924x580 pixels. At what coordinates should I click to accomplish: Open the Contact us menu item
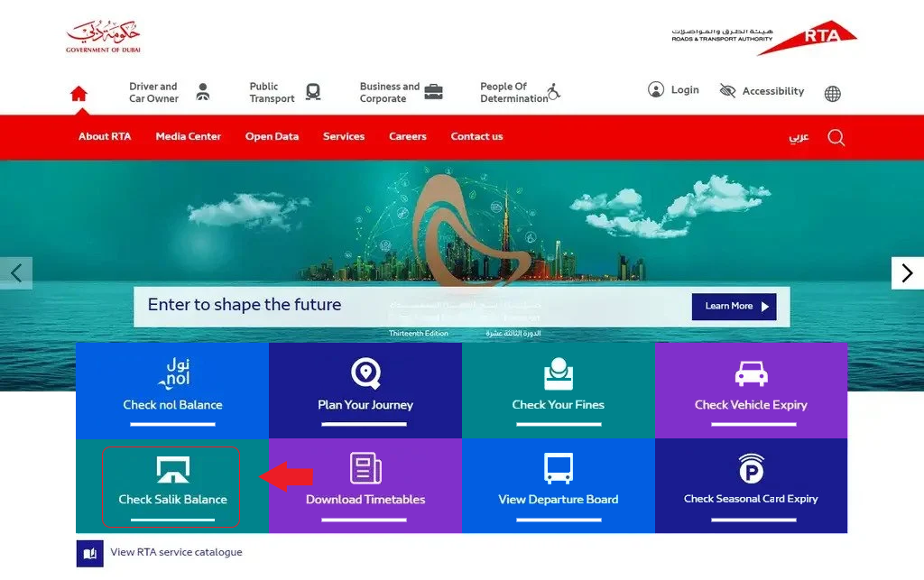coord(476,136)
